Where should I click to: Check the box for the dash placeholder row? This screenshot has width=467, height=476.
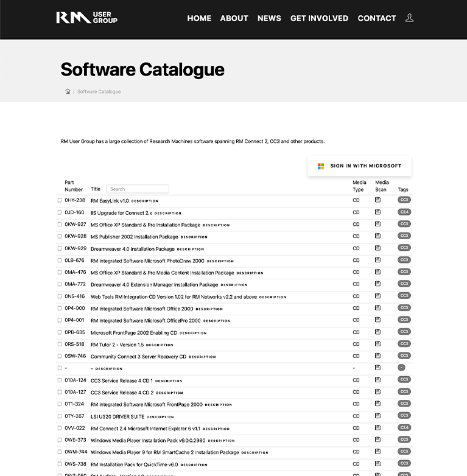pyautogui.click(x=60, y=368)
